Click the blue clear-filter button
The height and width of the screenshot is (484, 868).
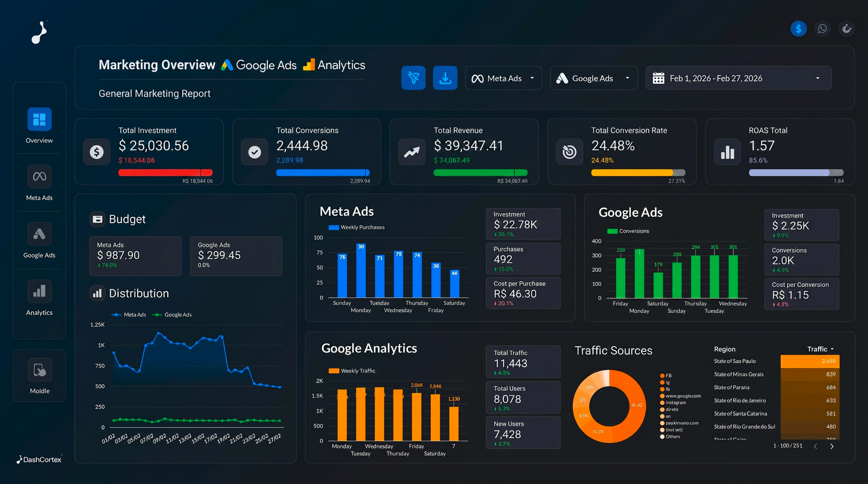tap(413, 78)
